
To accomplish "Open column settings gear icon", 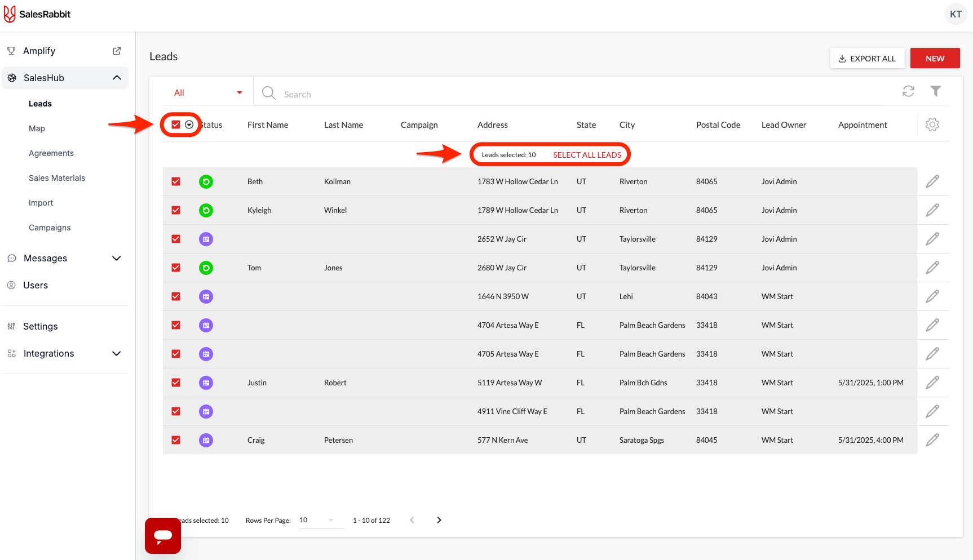I will (932, 125).
